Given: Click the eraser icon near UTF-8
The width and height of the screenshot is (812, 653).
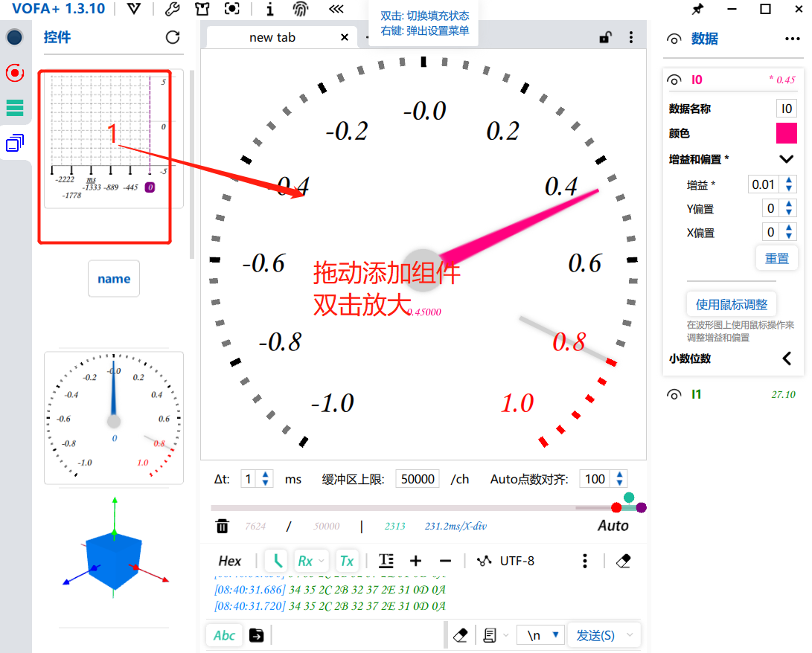Looking at the screenshot, I should [624, 560].
